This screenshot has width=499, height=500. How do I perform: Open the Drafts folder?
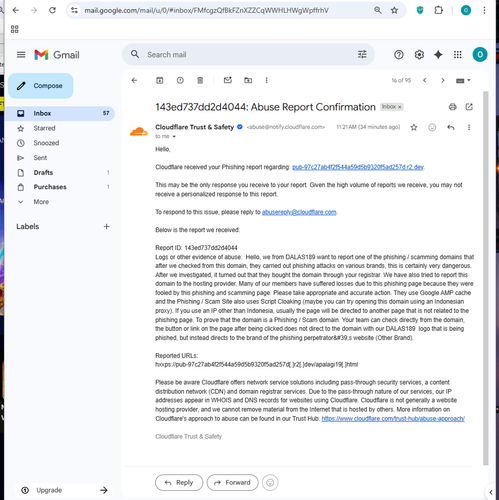coord(60,172)
